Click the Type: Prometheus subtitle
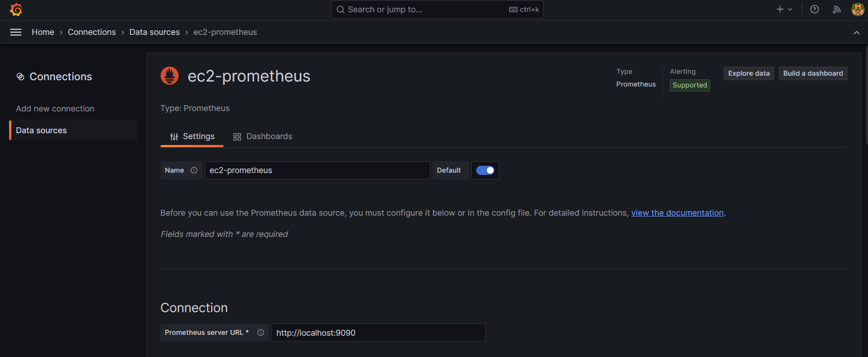Viewport: 868px width, 357px height. 195,108
